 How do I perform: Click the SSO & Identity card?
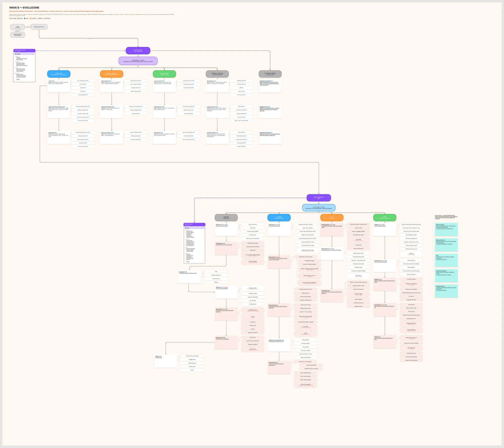(x=217, y=86)
